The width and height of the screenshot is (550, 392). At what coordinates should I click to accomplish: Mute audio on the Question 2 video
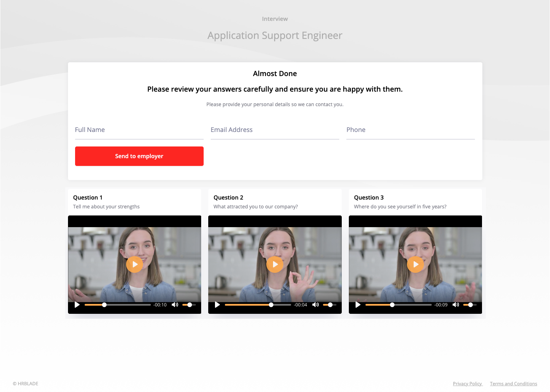click(316, 305)
